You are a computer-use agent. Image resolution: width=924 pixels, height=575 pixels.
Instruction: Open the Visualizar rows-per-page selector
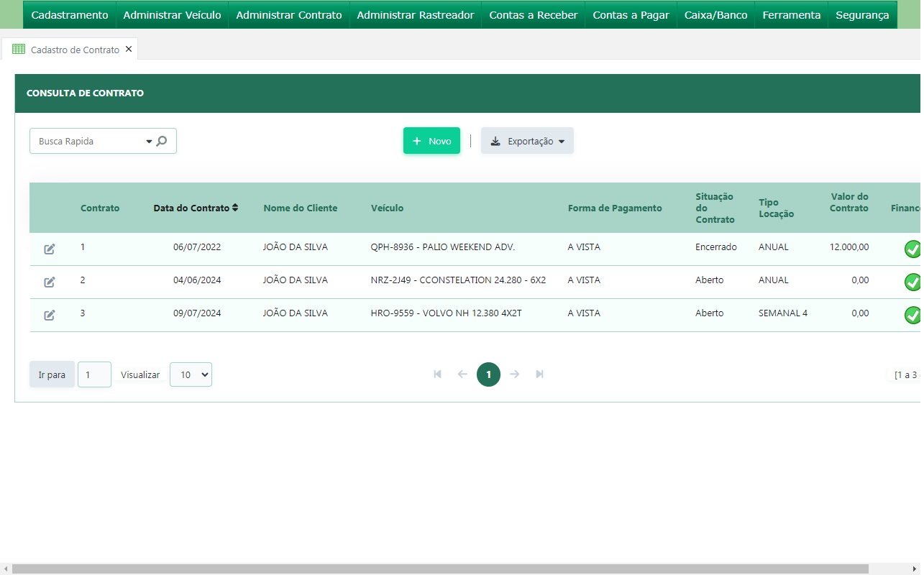click(x=191, y=374)
